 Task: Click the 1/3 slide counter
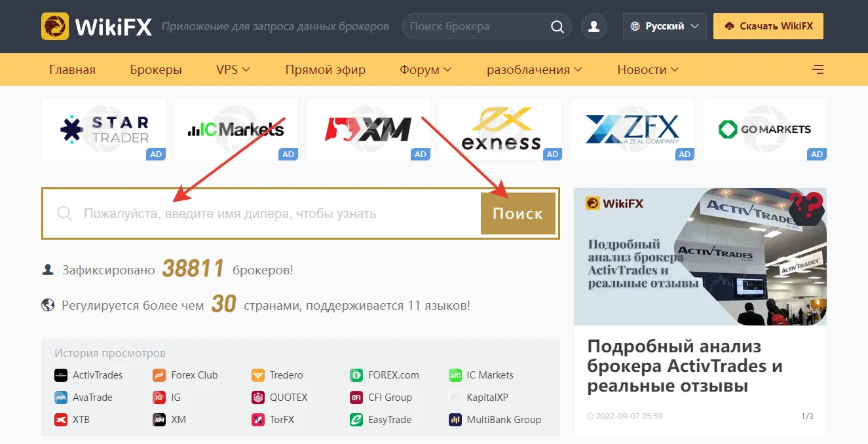807,416
